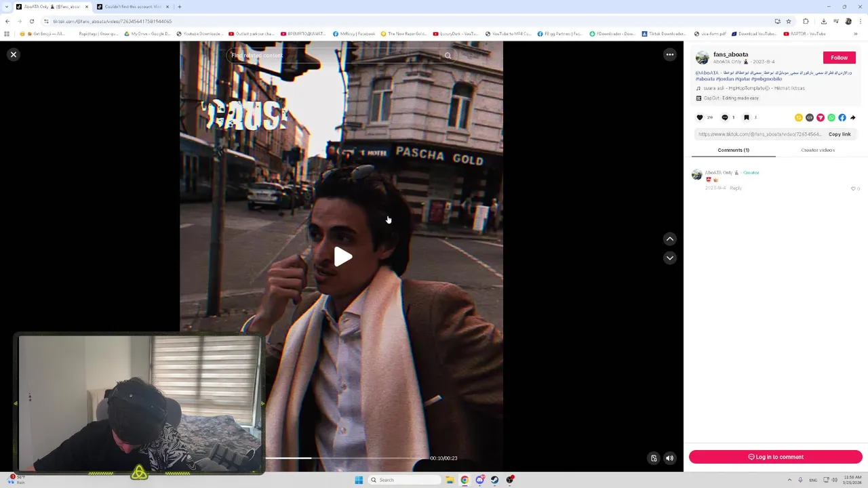
Task: Show hidden system tray icons
Action: click(x=789, y=480)
